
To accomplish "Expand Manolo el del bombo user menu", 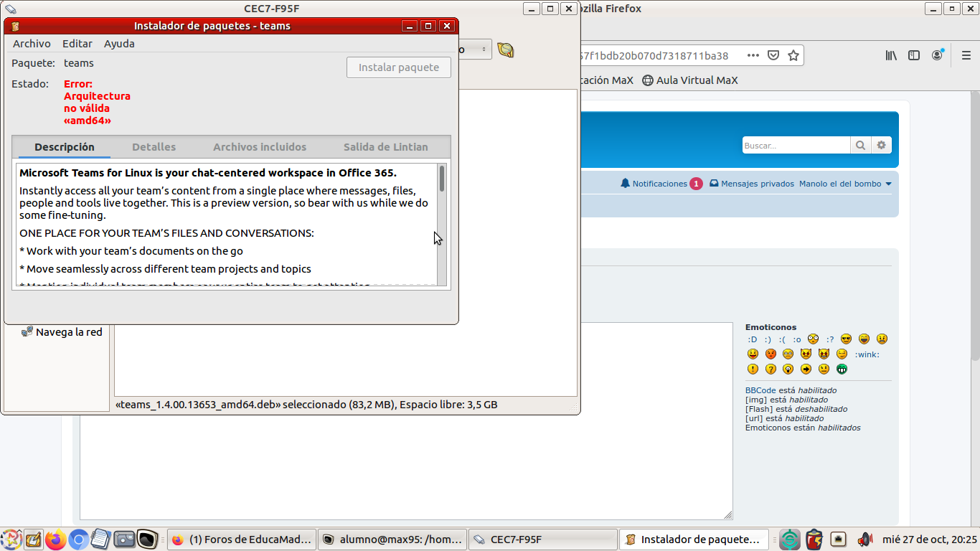I will click(845, 184).
